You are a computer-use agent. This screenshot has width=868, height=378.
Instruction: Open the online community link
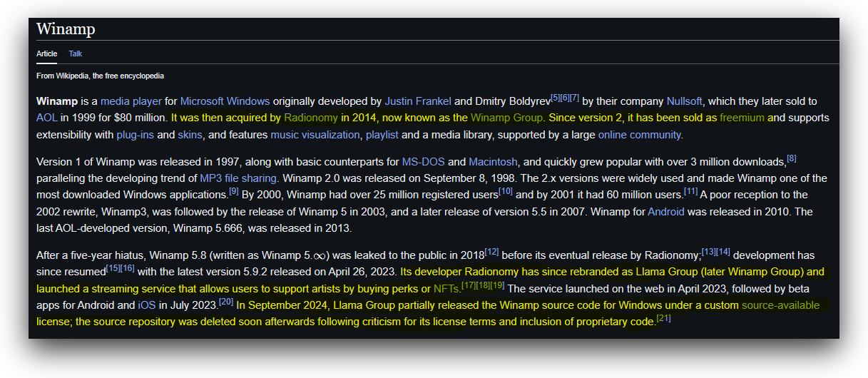[640, 134]
